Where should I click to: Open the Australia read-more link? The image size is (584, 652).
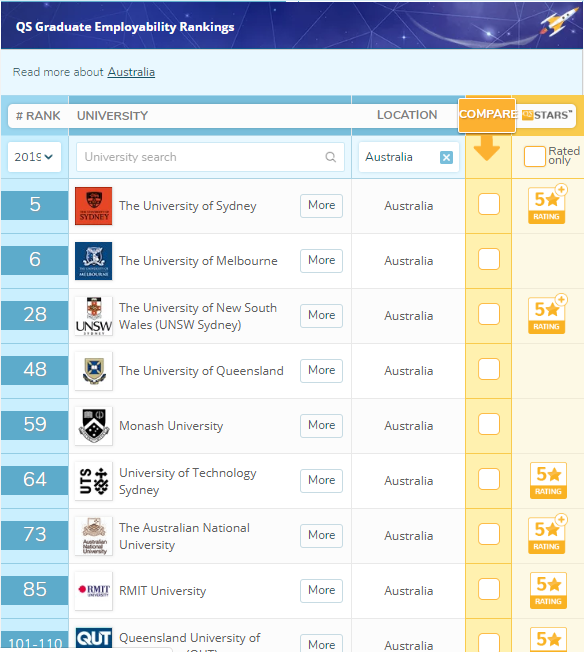(x=131, y=72)
